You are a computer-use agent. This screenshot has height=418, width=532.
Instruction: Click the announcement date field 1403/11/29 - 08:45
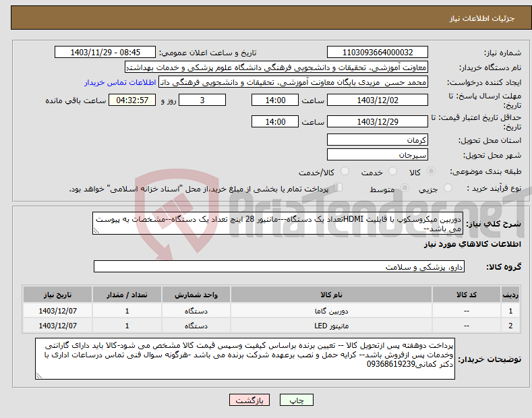coord(105,53)
